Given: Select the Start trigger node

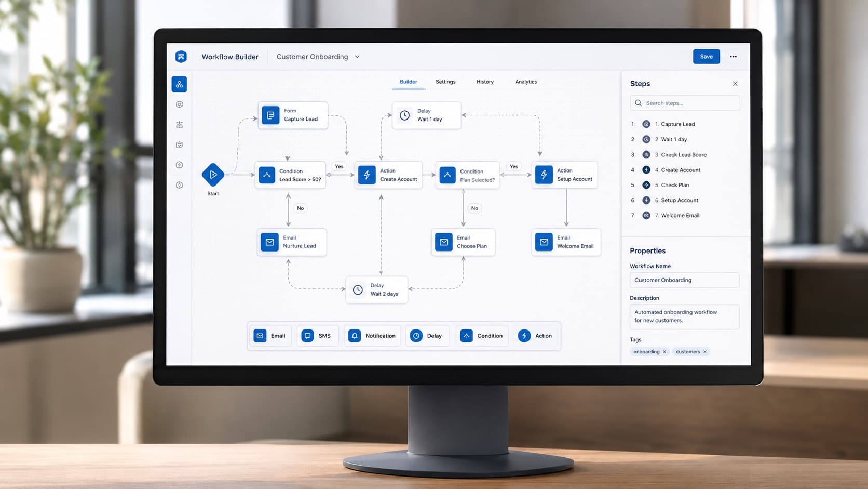Looking at the screenshot, I should (x=213, y=175).
